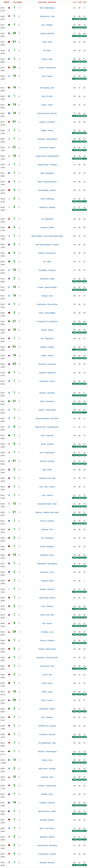Click the Belgium flag beside RFC Seraing - Gent

click(9, 88)
